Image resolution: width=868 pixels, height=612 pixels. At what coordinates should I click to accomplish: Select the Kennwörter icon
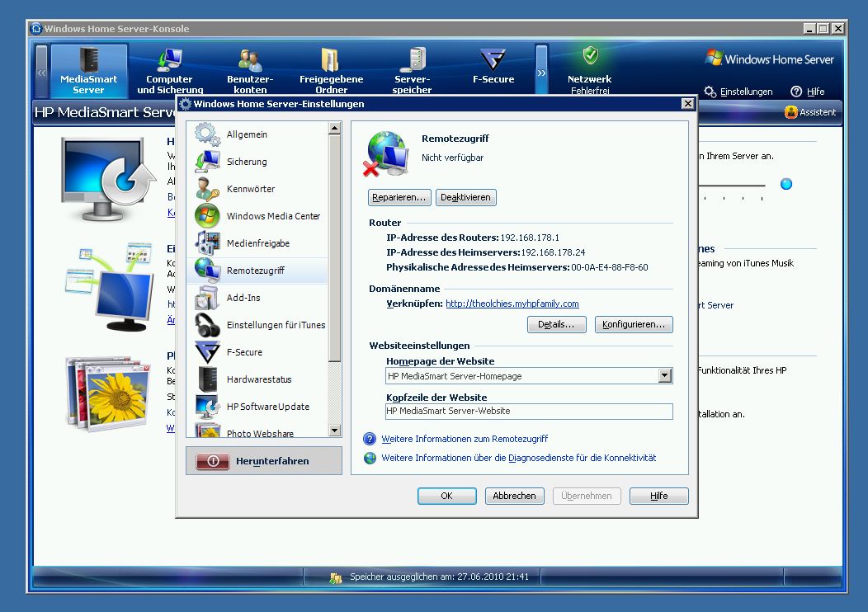click(207, 189)
